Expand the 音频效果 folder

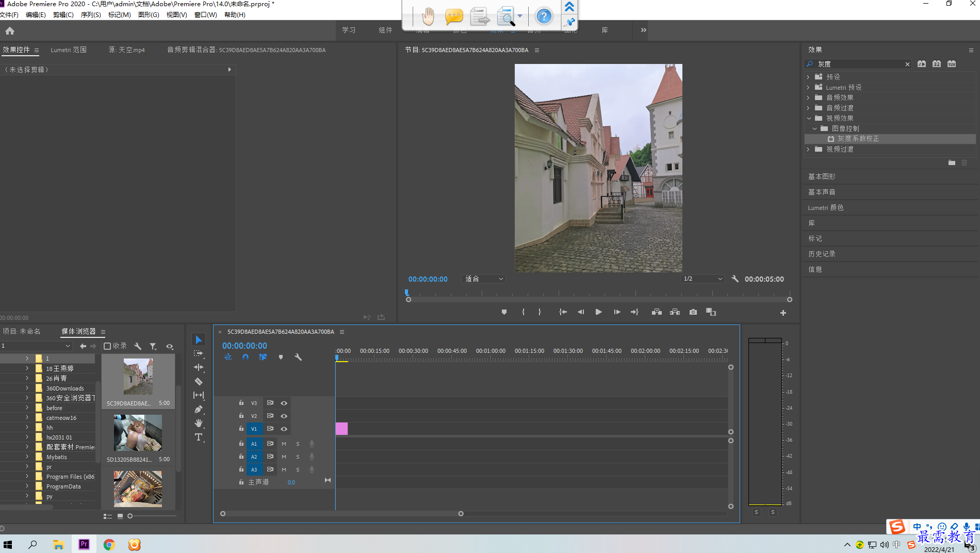[808, 97]
